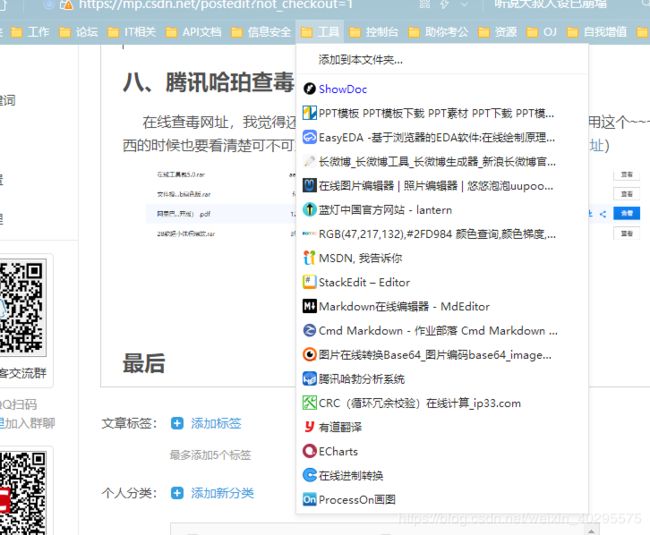Open the MSDN bookmark
Screen dimensions: 650x535
[x=354, y=258]
